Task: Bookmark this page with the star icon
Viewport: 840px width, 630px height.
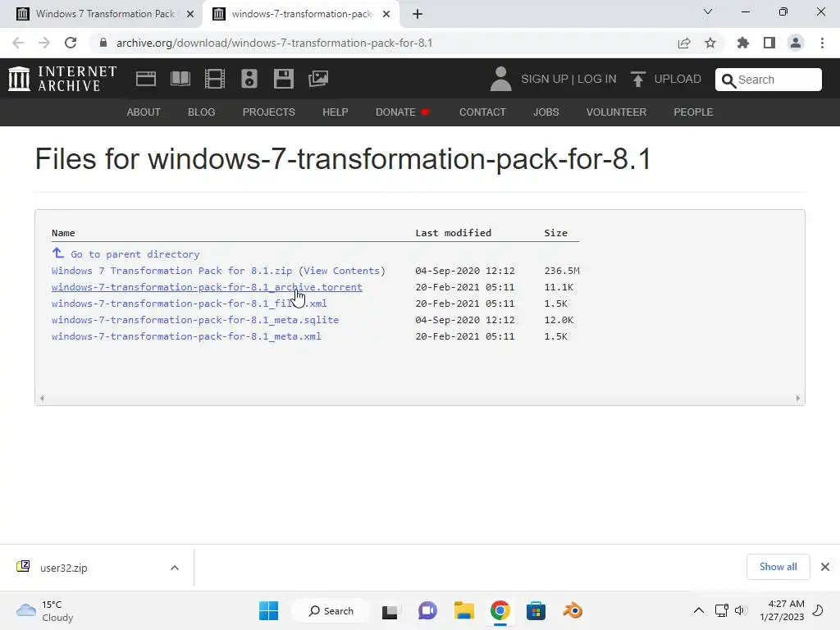Action: coord(710,43)
